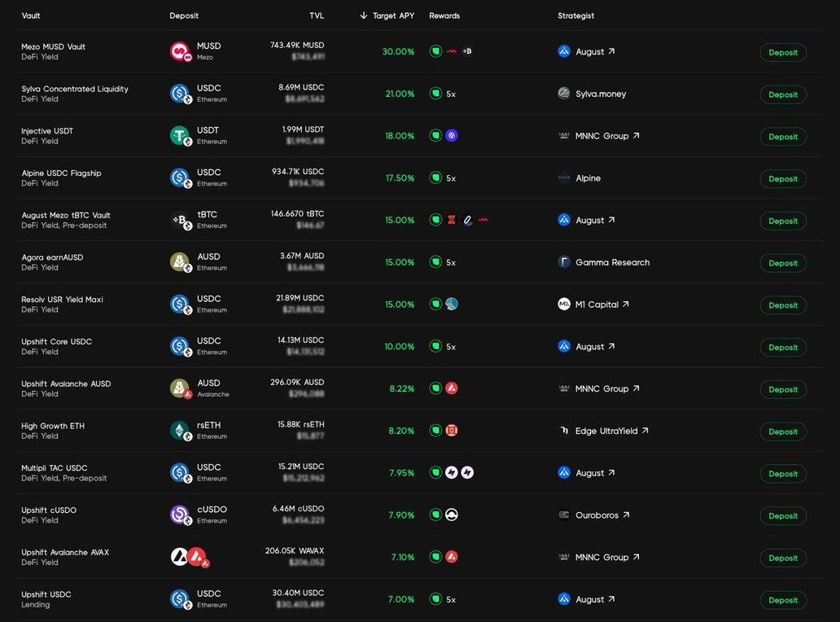Image resolution: width=840 pixels, height=622 pixels.
Task: Click the rsETH token icon in High Growth ETH row
Action: 180,431
